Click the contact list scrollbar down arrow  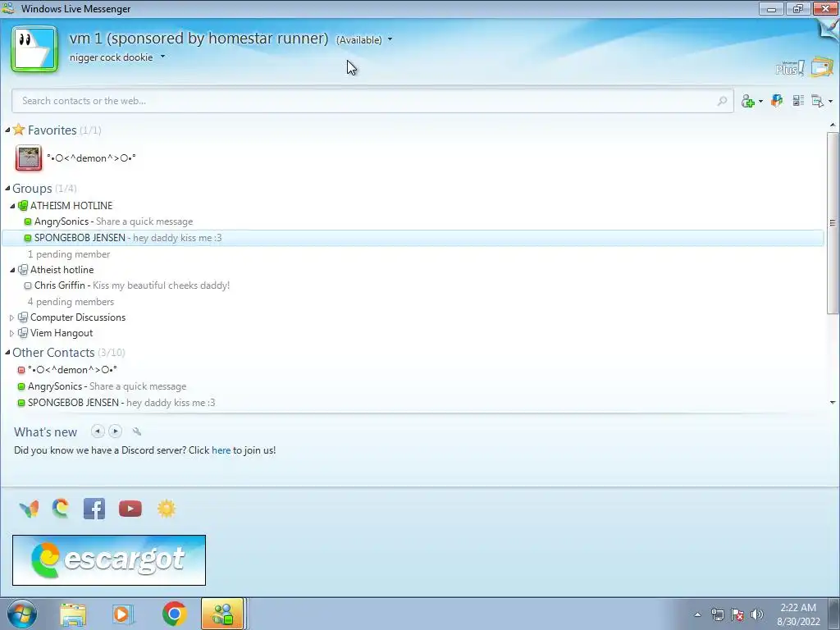point(833,402)
